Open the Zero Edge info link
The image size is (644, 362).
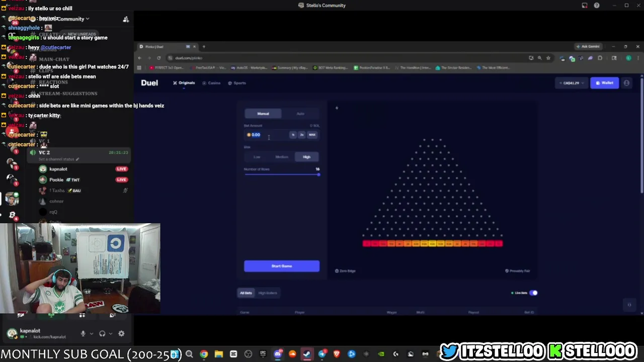coord(345,271)
